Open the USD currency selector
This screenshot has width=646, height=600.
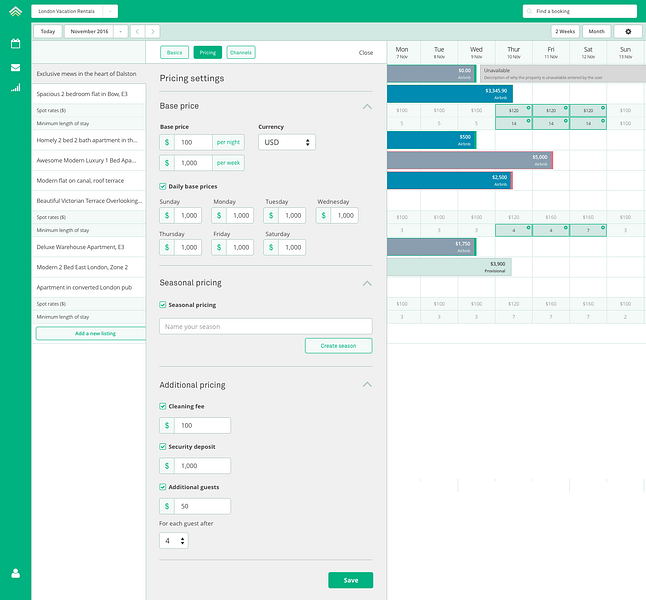(287, 142)
